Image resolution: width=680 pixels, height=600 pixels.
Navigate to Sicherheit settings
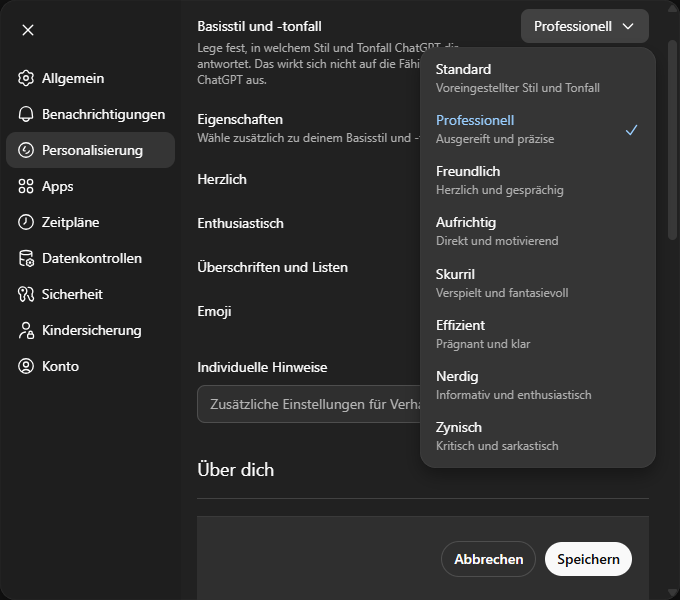(x=90, y=294)
